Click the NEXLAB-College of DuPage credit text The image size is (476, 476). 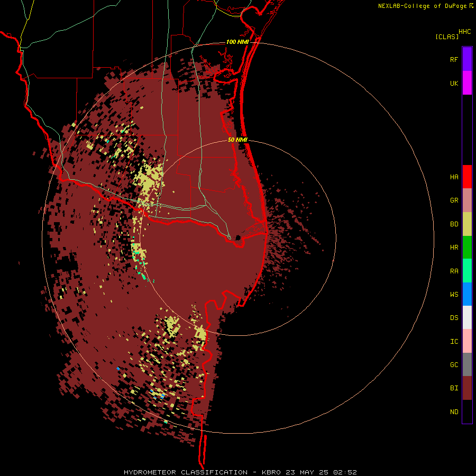coord(422,6)
